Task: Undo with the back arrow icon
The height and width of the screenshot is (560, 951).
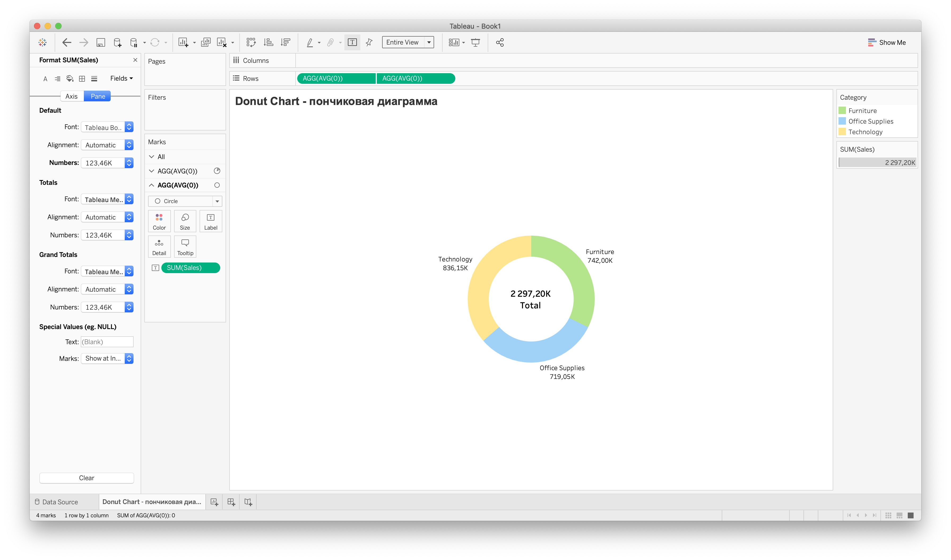Action: pyautogui.click(x=67, y=42)
